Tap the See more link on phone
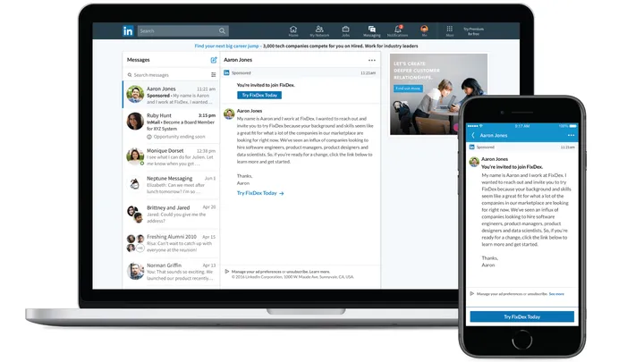 pyautogui.click(x=556, y=294)
